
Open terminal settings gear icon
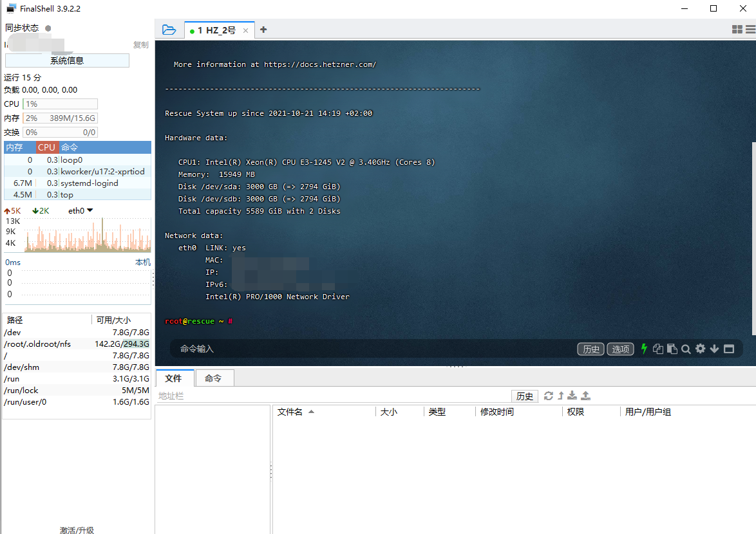click(x=700, y=349)
